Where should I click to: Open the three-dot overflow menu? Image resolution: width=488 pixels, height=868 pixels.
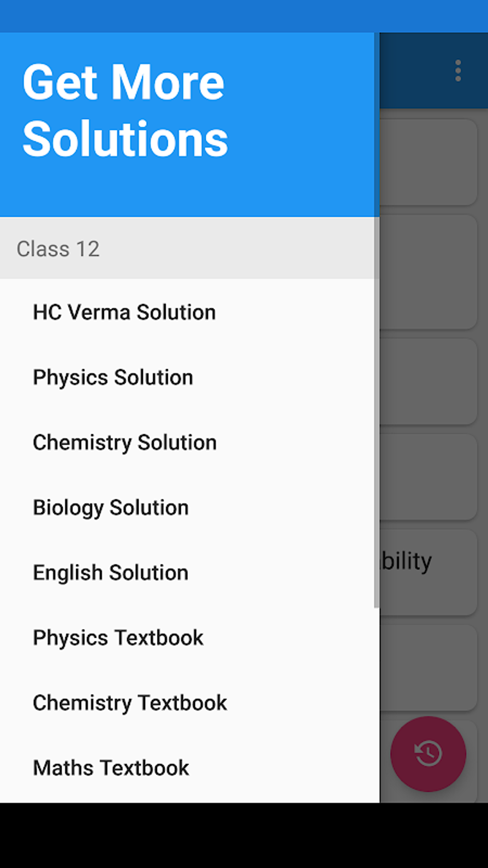click(458, 71)
